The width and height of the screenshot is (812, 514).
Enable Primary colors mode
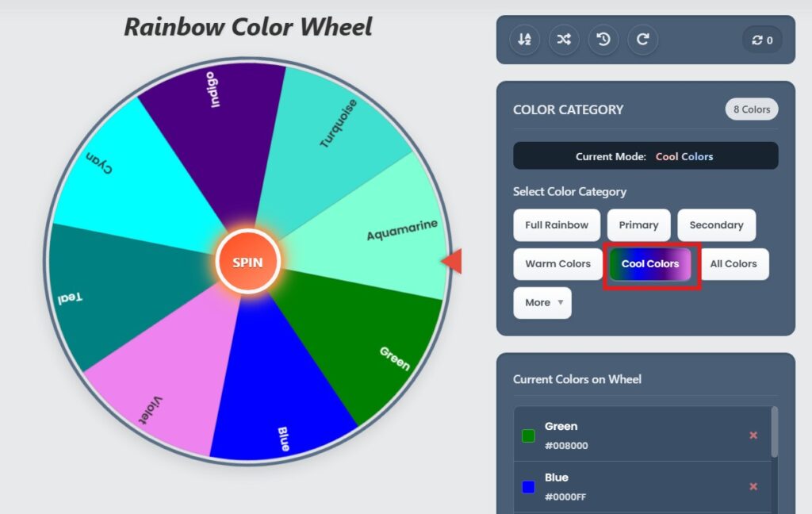pyautogui.click(x=638, y=224)
